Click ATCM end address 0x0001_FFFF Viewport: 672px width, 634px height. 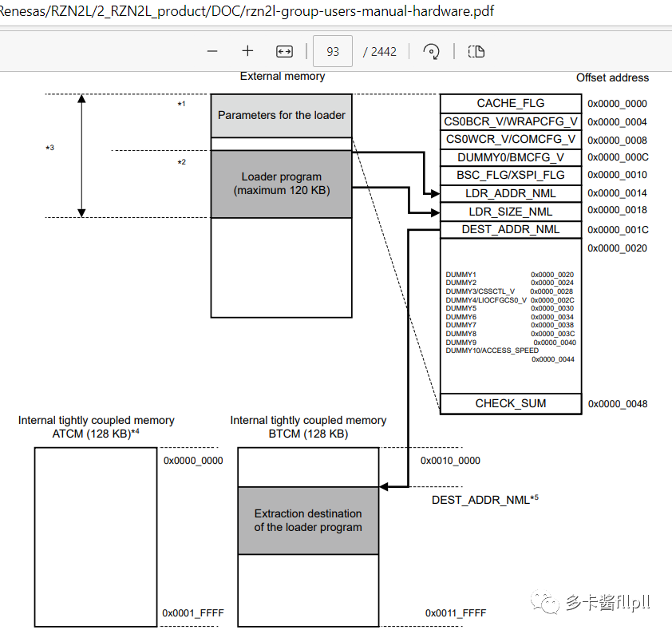tap(193, 613)
